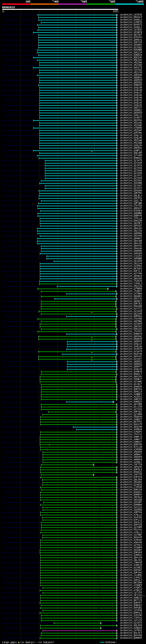Click the cyan alignment bar of UniRef100_Q5S730
Screen dimensions: 146x644
coord(86,299)
